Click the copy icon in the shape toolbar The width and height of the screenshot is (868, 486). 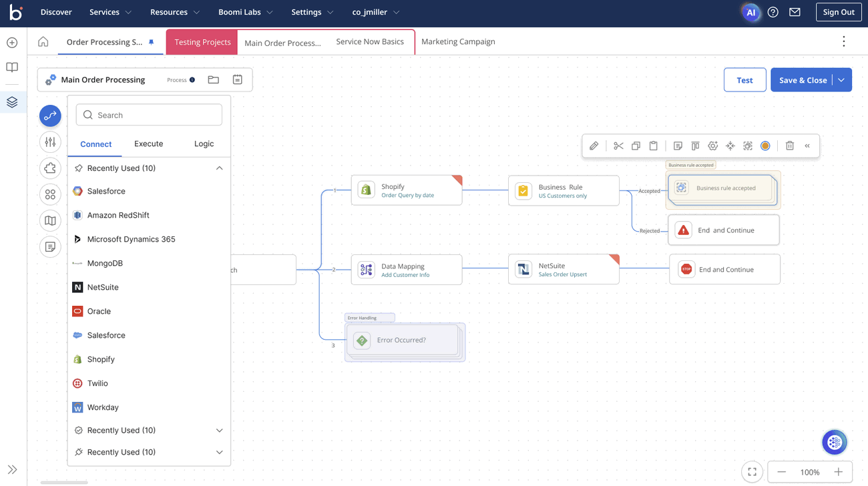tap(636, 146)
